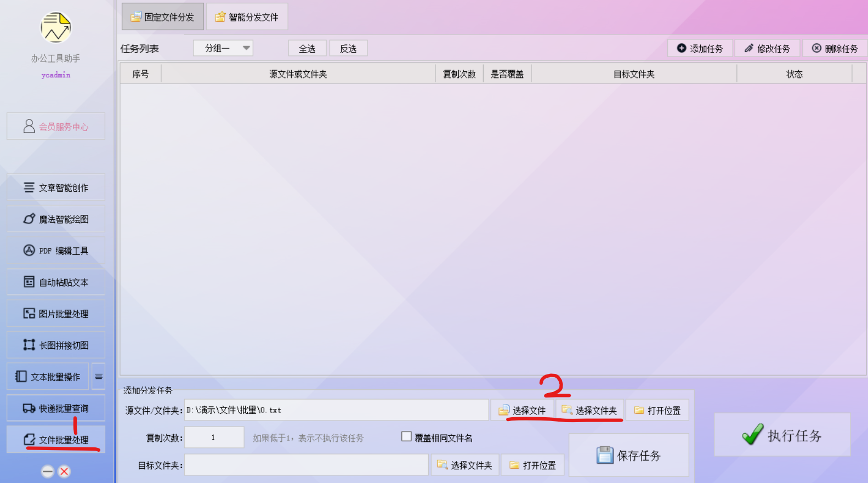Open 会员服务中心 member center
This screenshot has width=868, height=483.
point(56,126)
